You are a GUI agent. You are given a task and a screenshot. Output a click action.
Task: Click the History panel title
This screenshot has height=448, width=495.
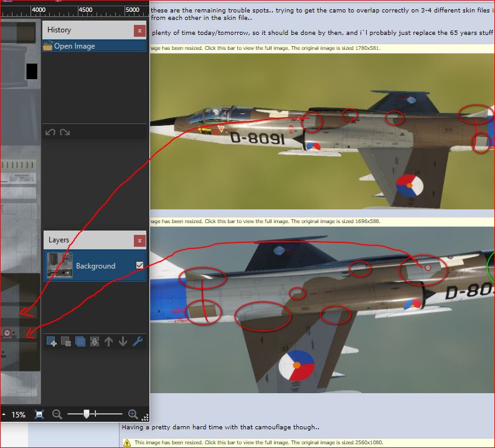click(x=59, y=30)
